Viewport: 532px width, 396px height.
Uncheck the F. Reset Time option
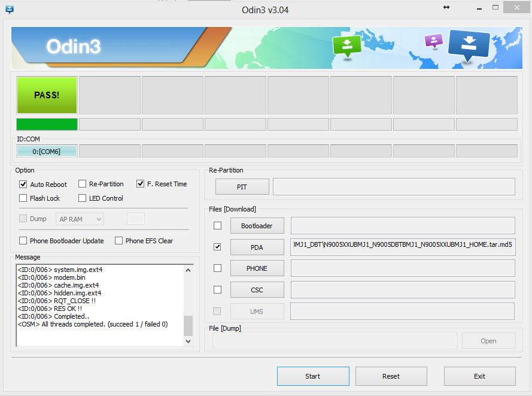[x=140, y=184]
